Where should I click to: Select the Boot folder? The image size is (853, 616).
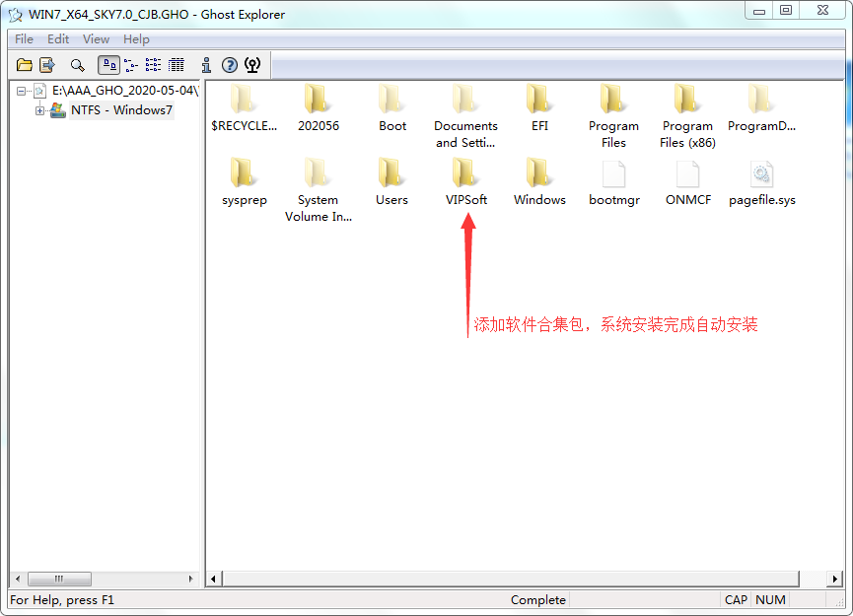click(392, 109)
